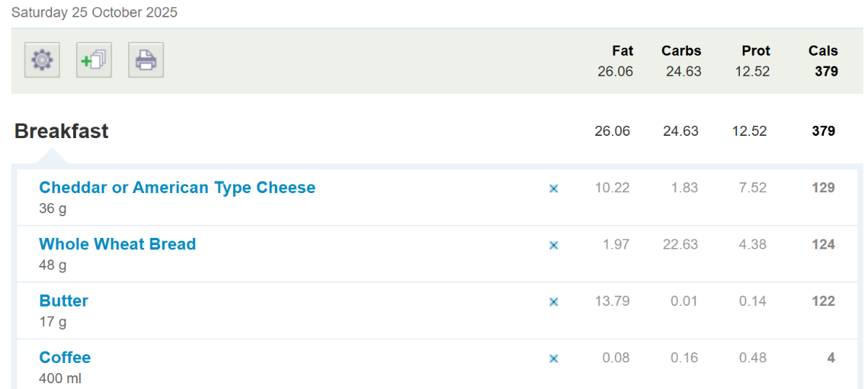Click the 36 g cheese serving amount

52,209
